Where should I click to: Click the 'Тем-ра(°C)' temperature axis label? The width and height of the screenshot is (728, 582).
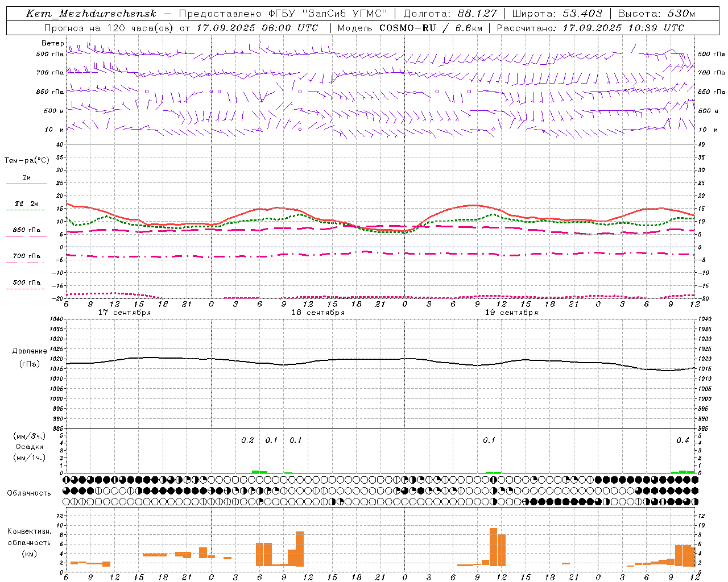(x=27, y=161)
